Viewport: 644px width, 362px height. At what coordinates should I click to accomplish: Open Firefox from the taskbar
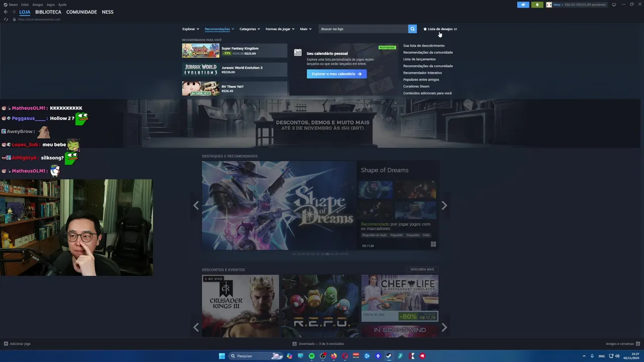click(334, 356)
